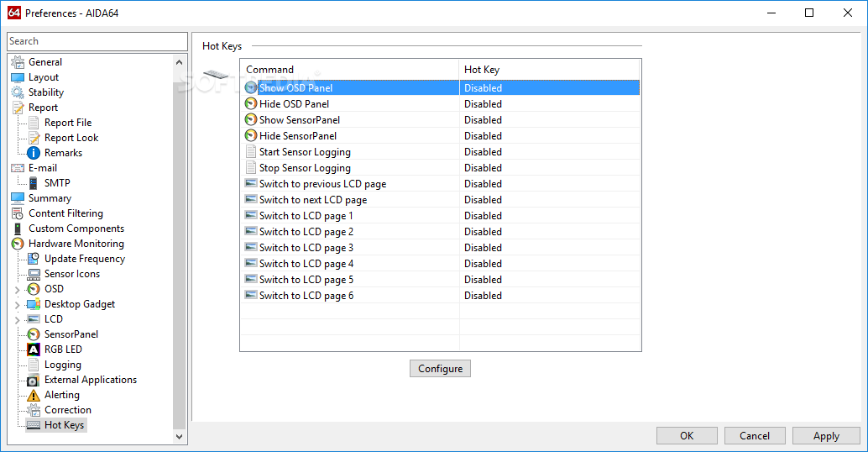The width and height of the screenshot is (868, 452).
Task: Click the General gear icon in tree
Action: (18, 62)
